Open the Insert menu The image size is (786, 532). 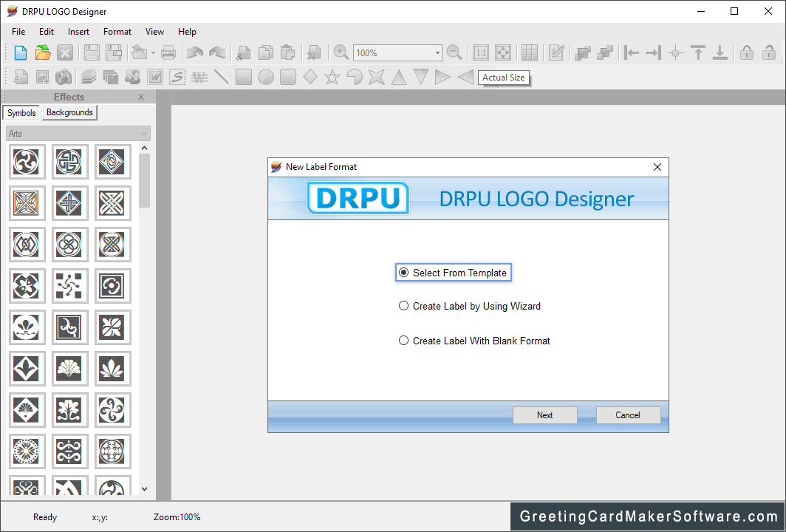79,32
